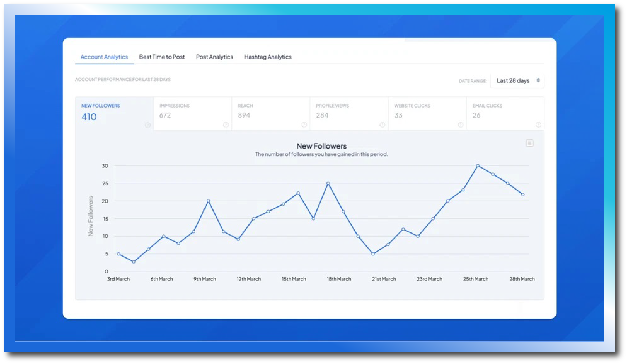
Task: Open the Last 28 days date range dropdown
Action: point(517,81)
